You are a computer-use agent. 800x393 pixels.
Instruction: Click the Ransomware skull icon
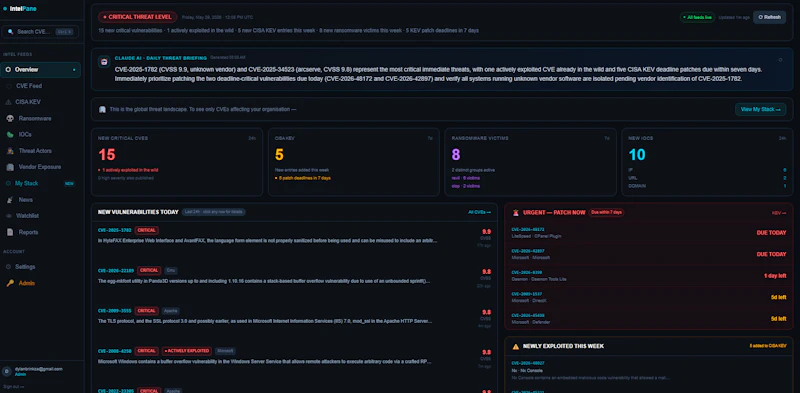point(10,118)
